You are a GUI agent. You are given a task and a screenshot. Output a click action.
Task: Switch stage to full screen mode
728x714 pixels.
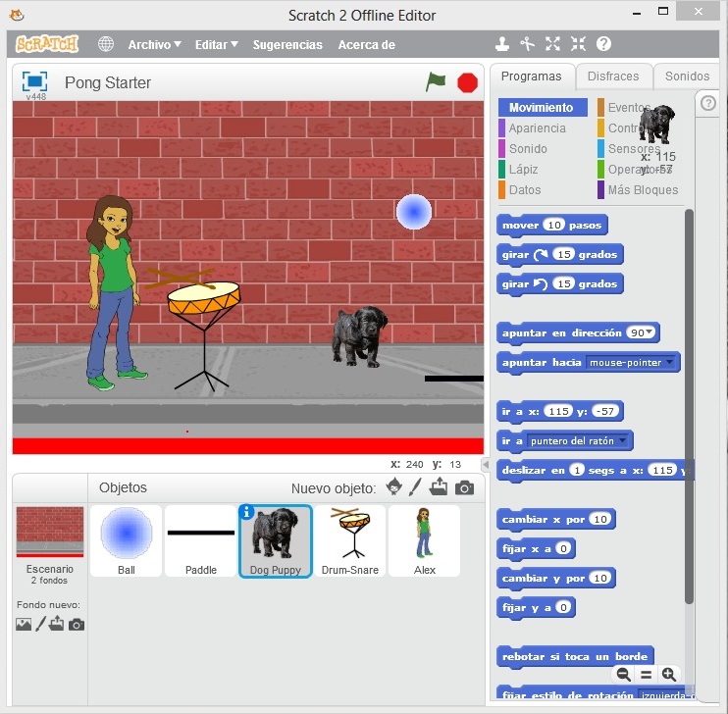tap(34, 81)
